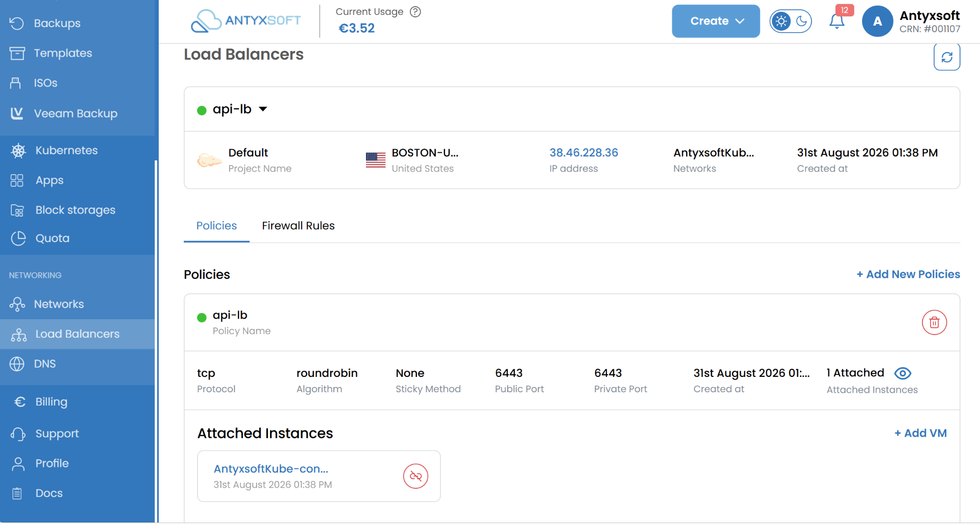Click the sidebar scrollbar

tap(156, 341)
